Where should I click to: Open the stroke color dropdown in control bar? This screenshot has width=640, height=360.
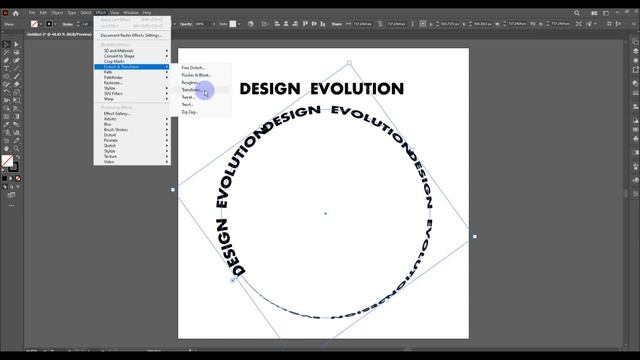55,24
